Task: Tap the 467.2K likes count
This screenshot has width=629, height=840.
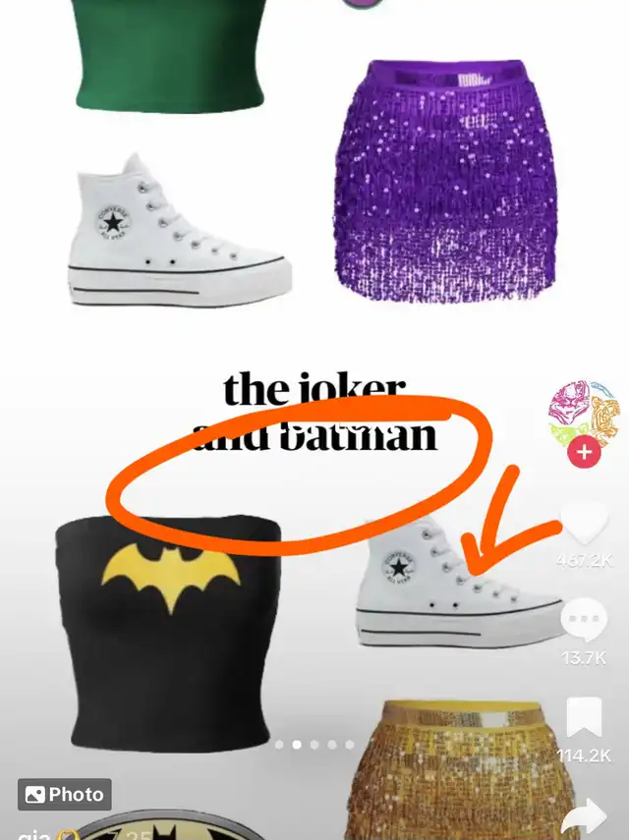Action: point(584,560)
